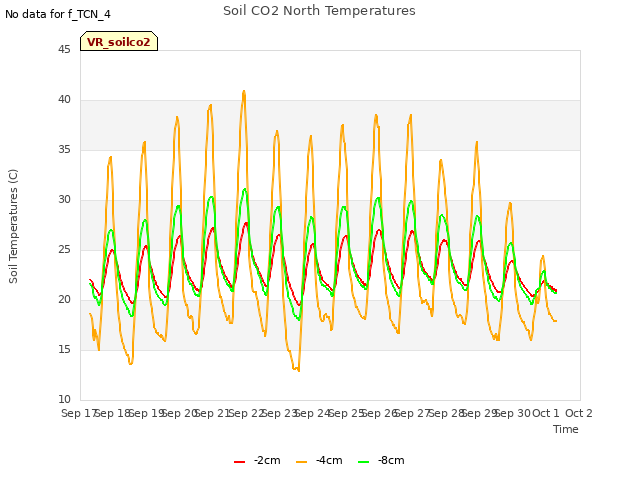The image size is (640, 480).
Task: Click the 40 y-axis tick label
Action: (64, 100)
